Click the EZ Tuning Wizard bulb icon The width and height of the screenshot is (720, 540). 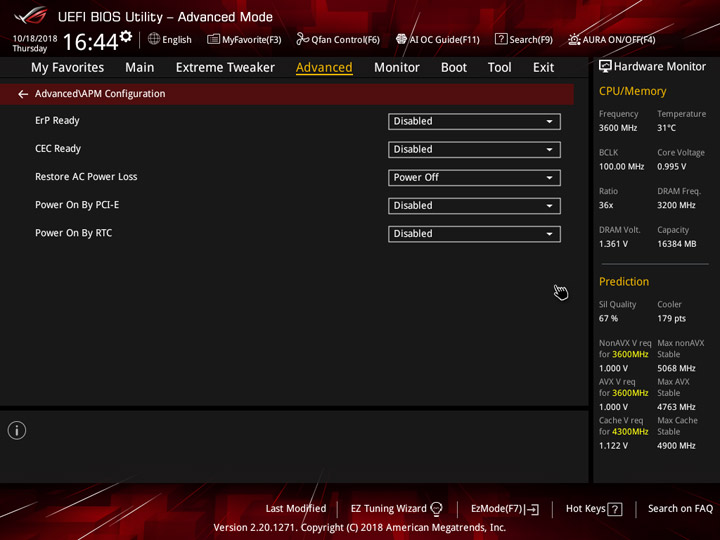(x=436, y=509)
